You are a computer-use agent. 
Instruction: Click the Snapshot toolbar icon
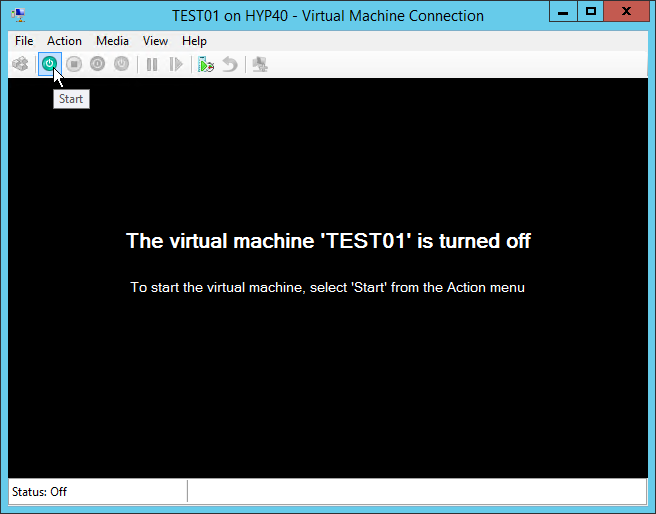tap(205, 64)
